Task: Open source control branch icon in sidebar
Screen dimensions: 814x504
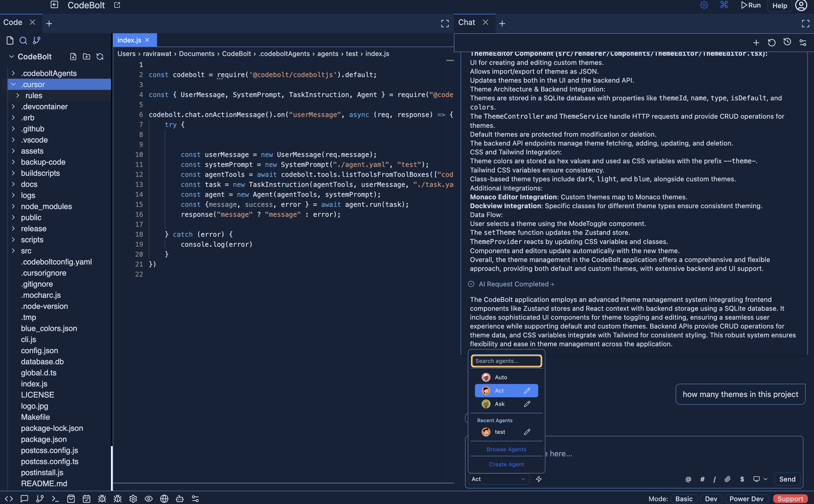Action: point(36,40)
